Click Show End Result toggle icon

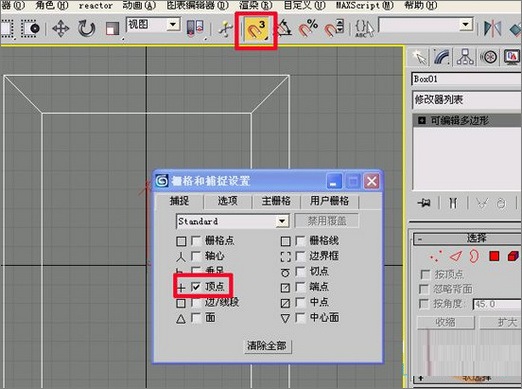pyautogui.click(x=453, y=203)
